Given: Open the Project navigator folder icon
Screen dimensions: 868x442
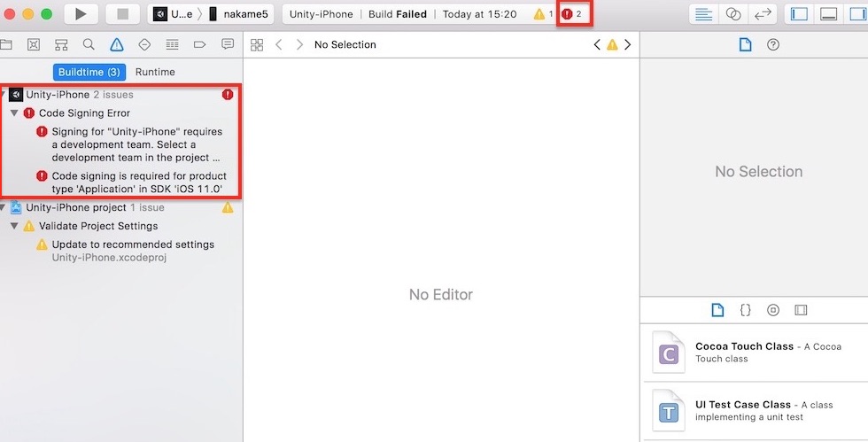Looking at the screenshot, I should point(5,45).
